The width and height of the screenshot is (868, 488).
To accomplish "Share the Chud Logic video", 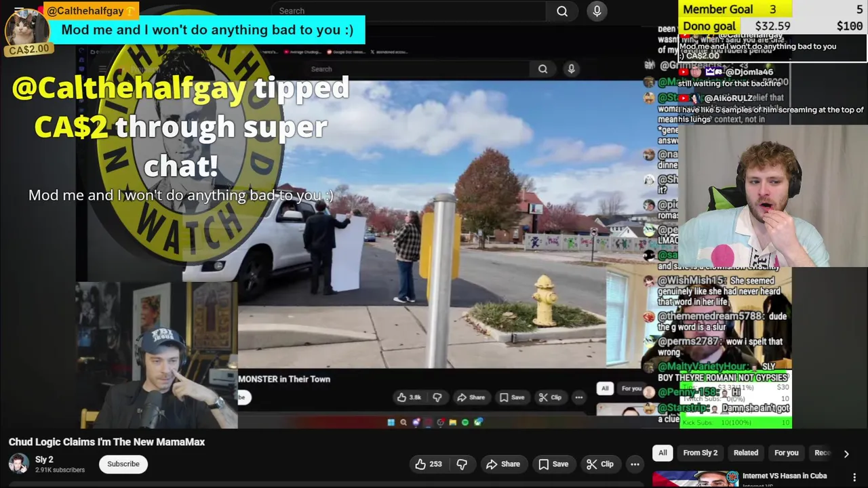I will 503,464.
